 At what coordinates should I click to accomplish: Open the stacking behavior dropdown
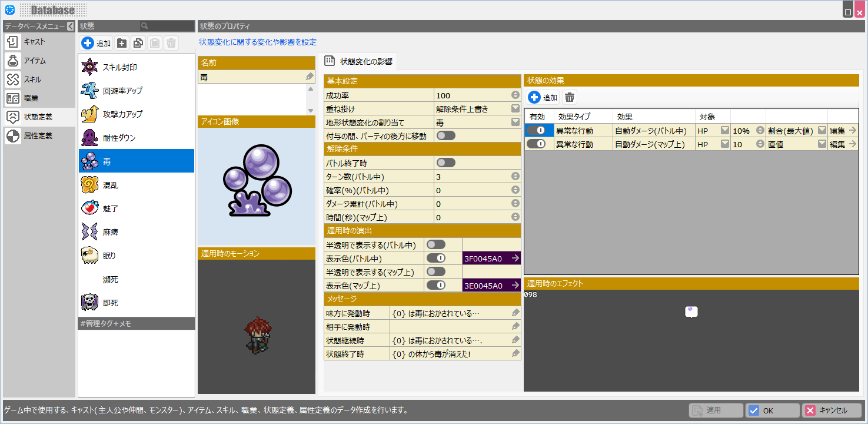point(515,109)
